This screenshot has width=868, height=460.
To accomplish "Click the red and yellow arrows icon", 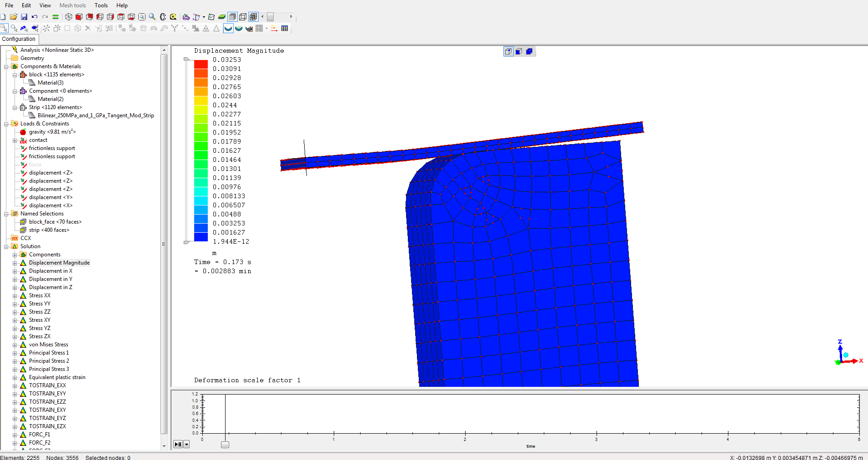I will [x=274, y=28].
